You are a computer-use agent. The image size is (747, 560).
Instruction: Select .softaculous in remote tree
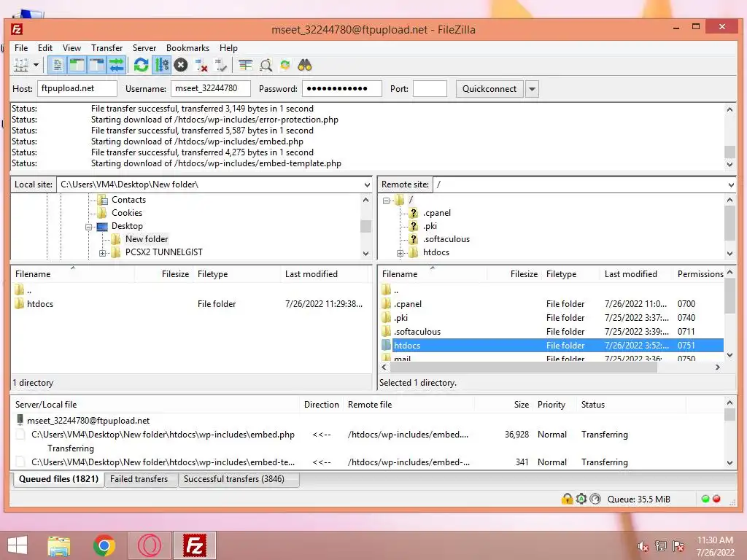click(446, 239)
